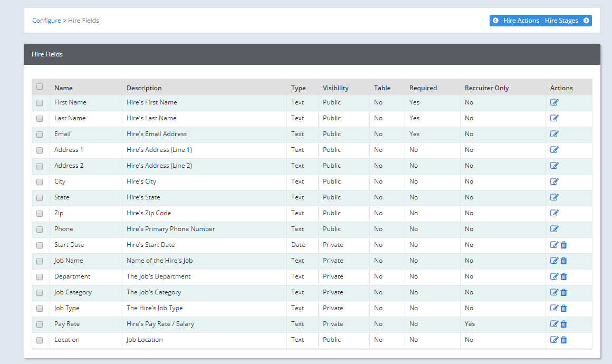Screen dimensions: 612x364
Task: Delete the Start Date field
Action: (x=563, y=245)
